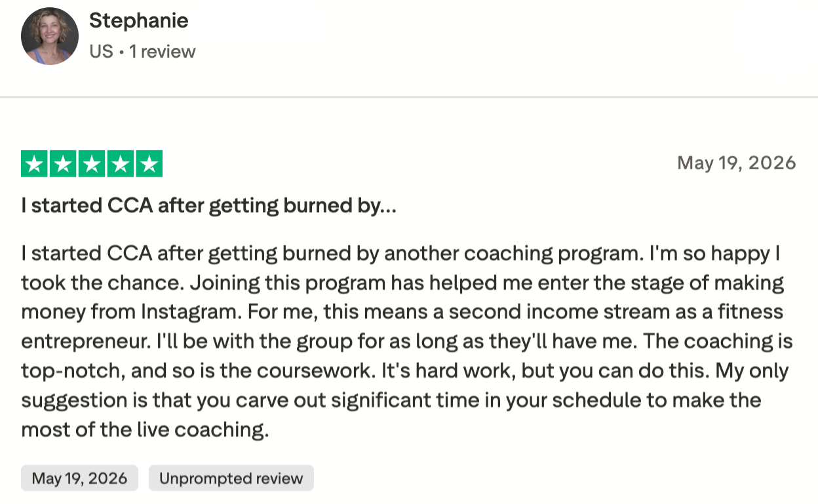Click the Unprompted review badge
This screenshot has height=504, width=818.
click(231, 478)
